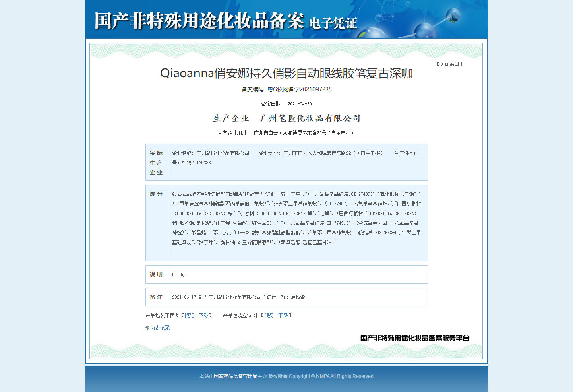Click the remark text dated 2021-06-17
The height and width of the screenshot is (392, 573).
pyautogui.click(x=238, y=297)
